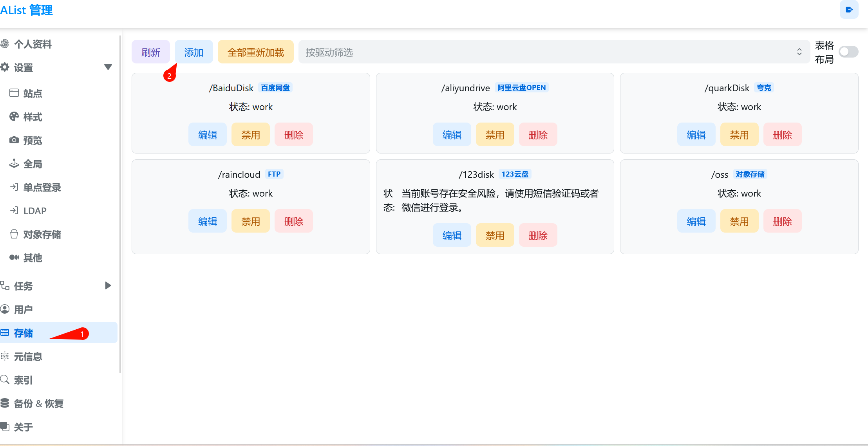Click the magnifier icon beside 索引
The image size is (868, 446).
[5, 380]
